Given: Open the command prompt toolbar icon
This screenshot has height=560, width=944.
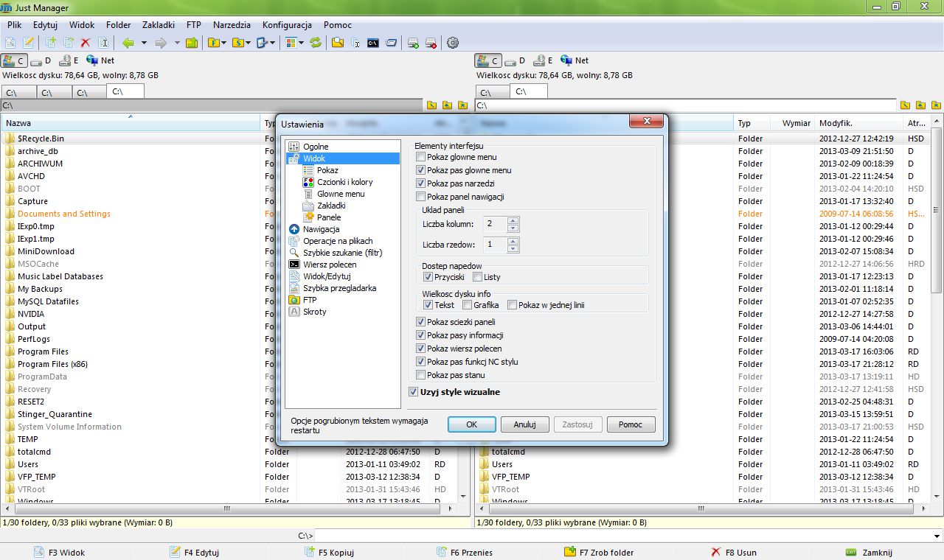Looking at the screenshot, I should coord(373,43).
